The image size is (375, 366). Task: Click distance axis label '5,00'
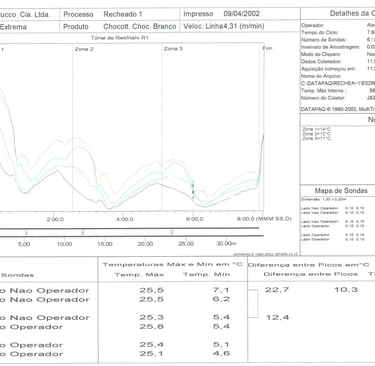click(24, 244)
